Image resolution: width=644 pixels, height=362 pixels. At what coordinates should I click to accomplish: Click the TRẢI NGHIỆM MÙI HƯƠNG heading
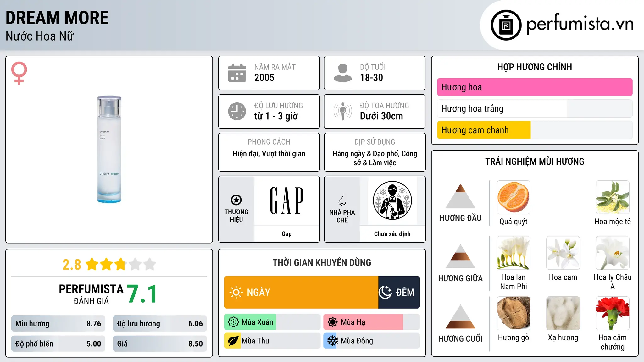point(535,162)
